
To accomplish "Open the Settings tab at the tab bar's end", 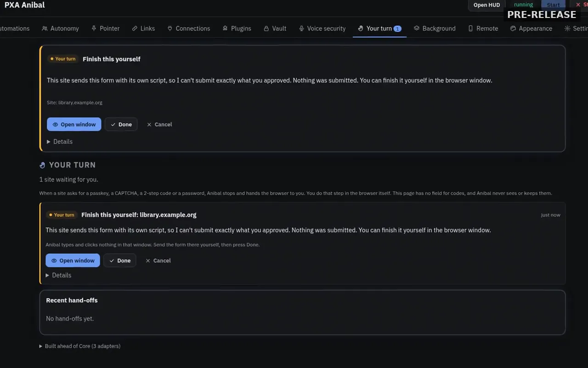I will (x=576, y=29).
